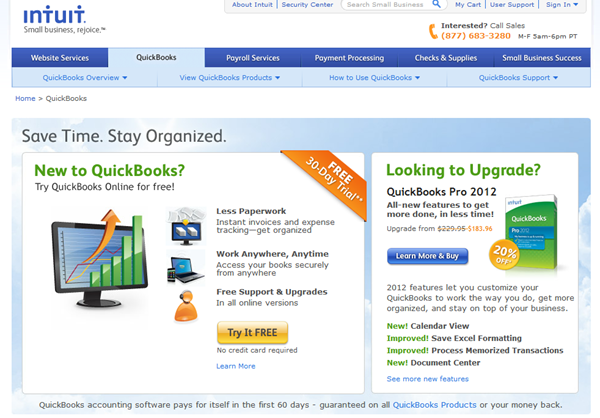This screenshot has height=418, width=600.
Task: Click the Try It FREE button
Action: [253, 332]
